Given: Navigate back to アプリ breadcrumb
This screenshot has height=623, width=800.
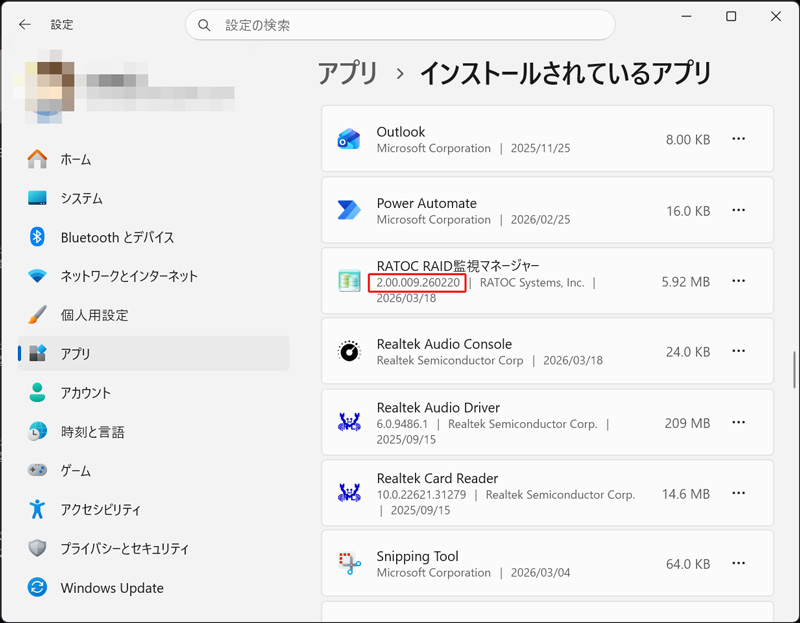Looking at the screenshot, I should point(348,73).
